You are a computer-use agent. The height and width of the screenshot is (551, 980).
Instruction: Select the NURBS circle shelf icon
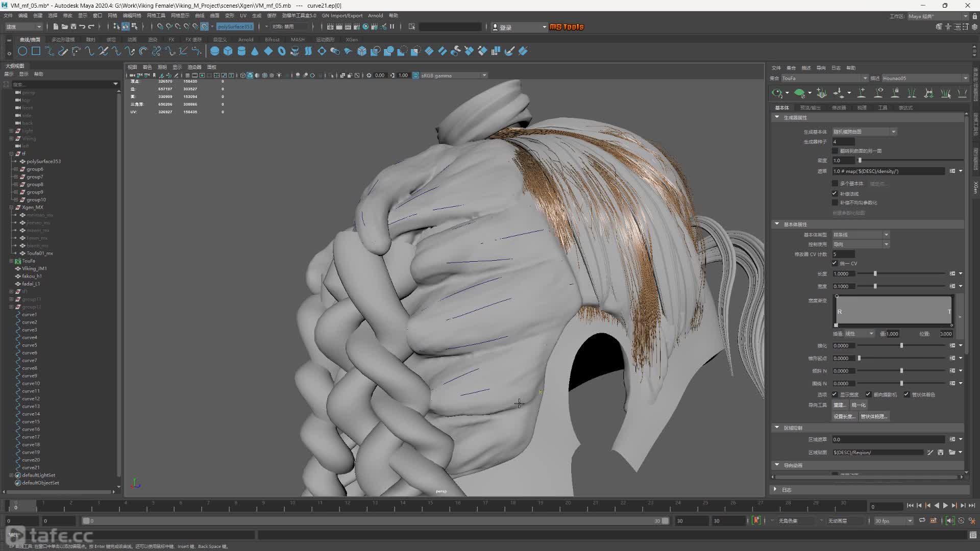22,51
